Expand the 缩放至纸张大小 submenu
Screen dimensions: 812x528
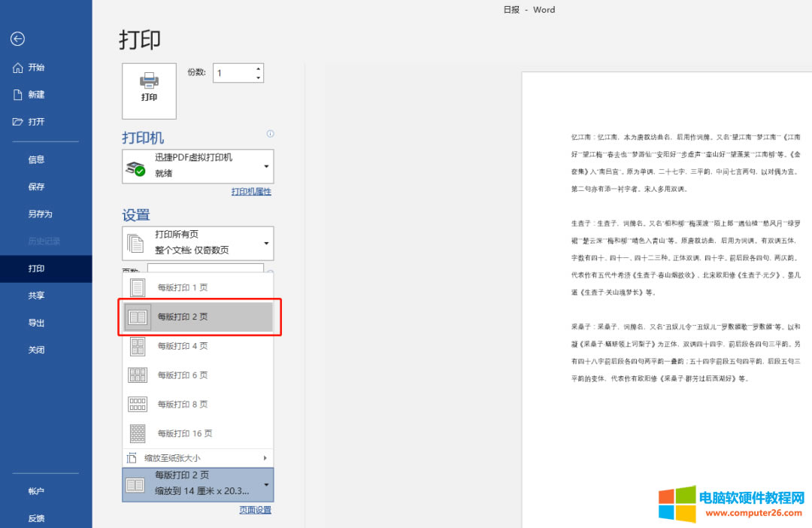pyautogui.click(x=197, y=457)
